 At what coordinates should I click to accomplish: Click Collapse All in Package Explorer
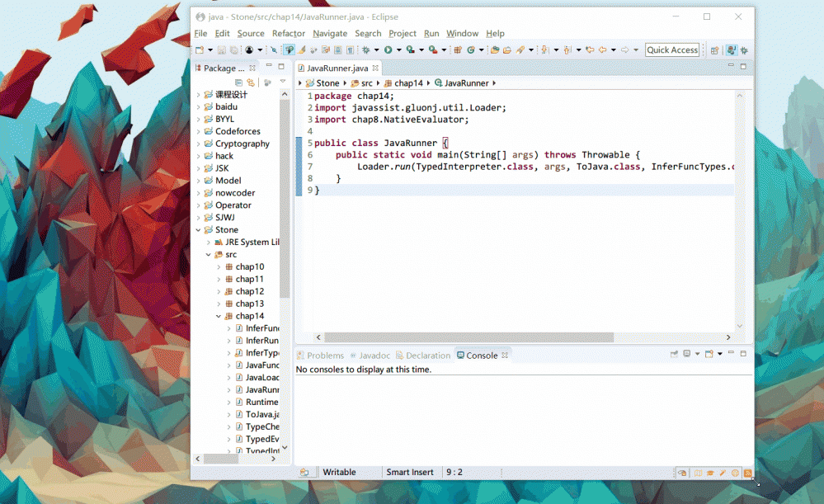click(239, 82)
